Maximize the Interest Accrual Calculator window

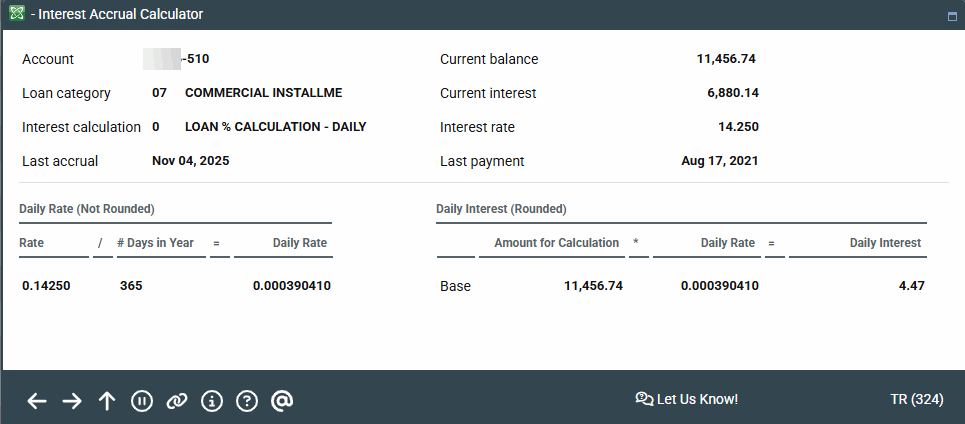952,16
